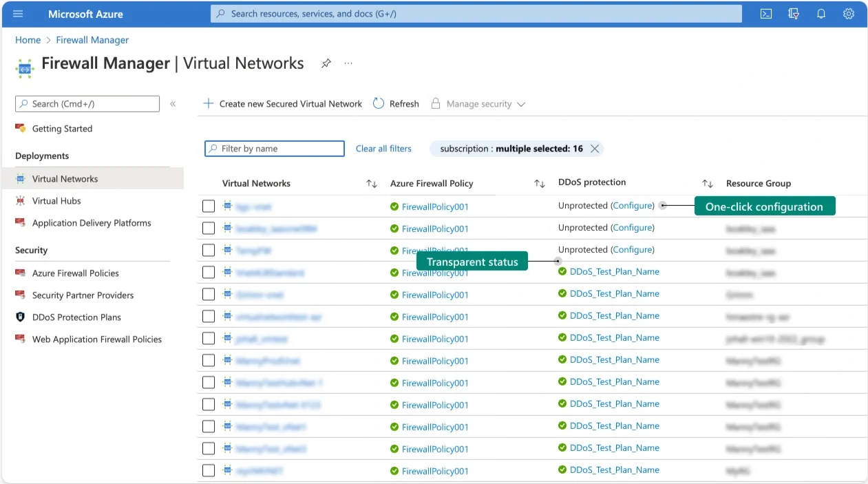Click the Firewall Manager title icon

pyautogui.click(x=25, y=67)
